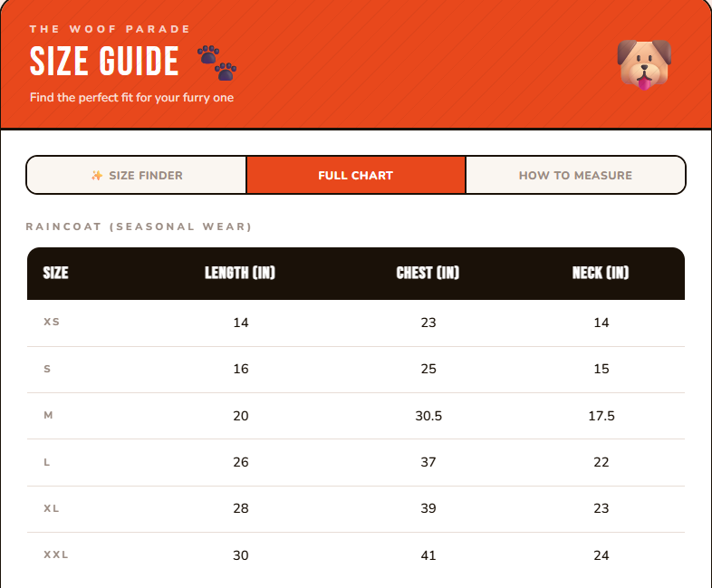Screen dimensions: 712x588
Task: Select the XS size row label
Action: click(x=52, y=322)
